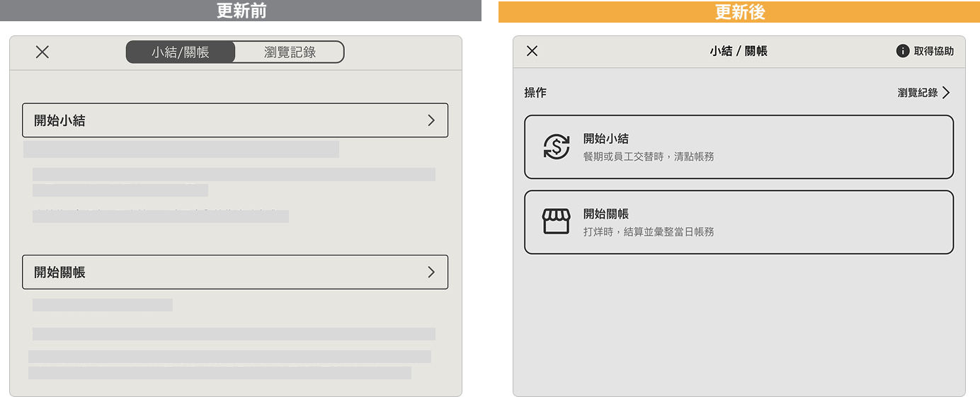Click the 取得協助 help text

tap(933, 51)
